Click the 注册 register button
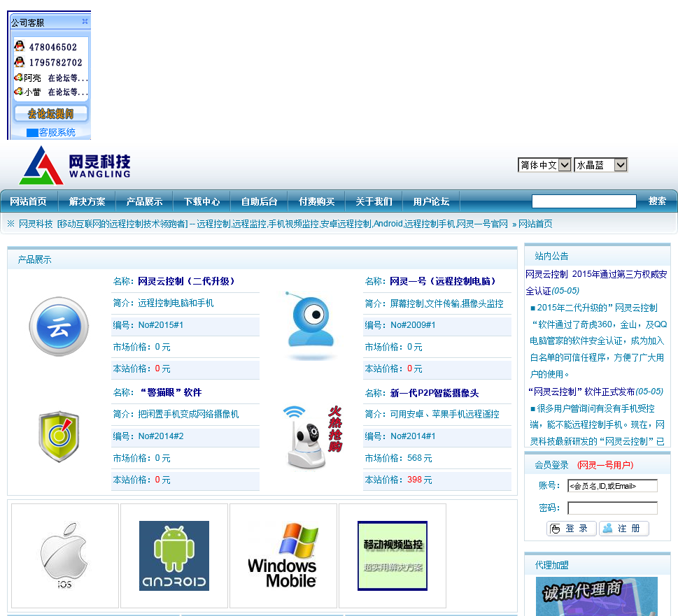 624,529
